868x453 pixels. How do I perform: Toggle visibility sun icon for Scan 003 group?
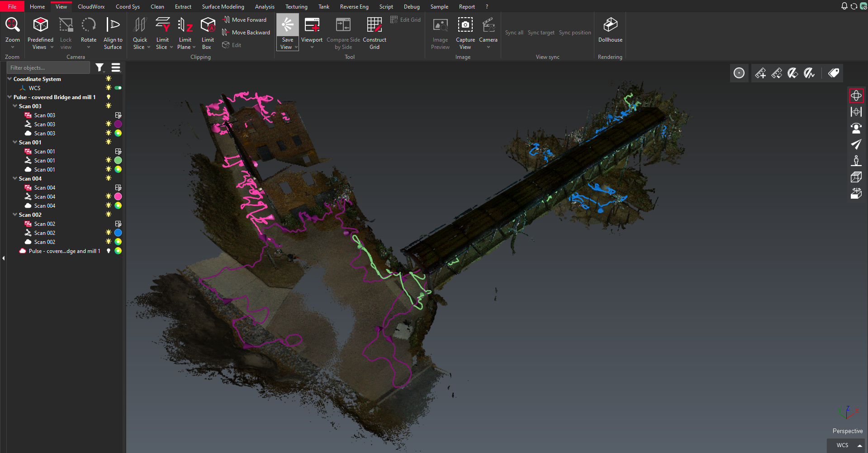tap(109, 106)
